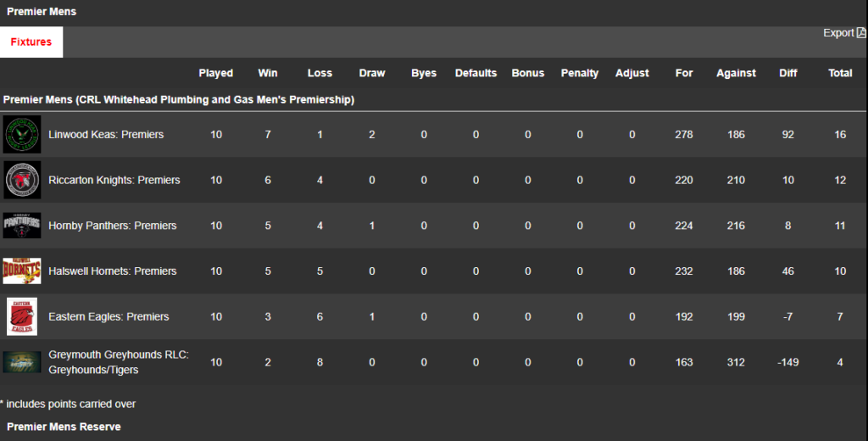This screenshot has height=441, width=868.
Task: Click the Diff column header
Action: [788, 73]
